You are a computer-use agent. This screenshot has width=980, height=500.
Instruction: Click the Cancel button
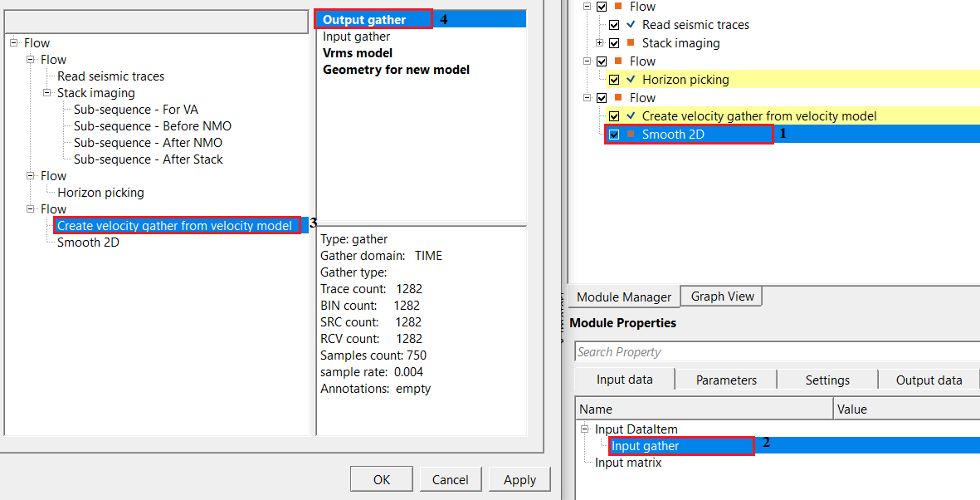pyautogui.click(x=450, y=479)
